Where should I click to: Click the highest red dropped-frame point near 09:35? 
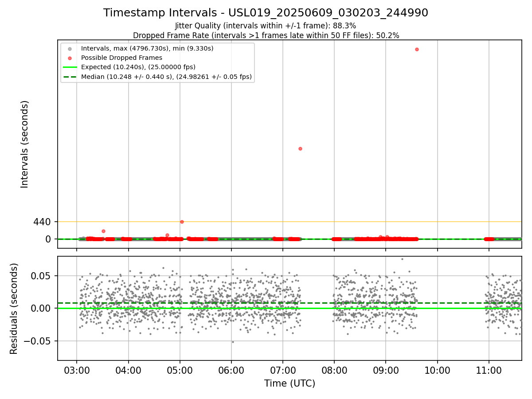(x=417, y=49)
